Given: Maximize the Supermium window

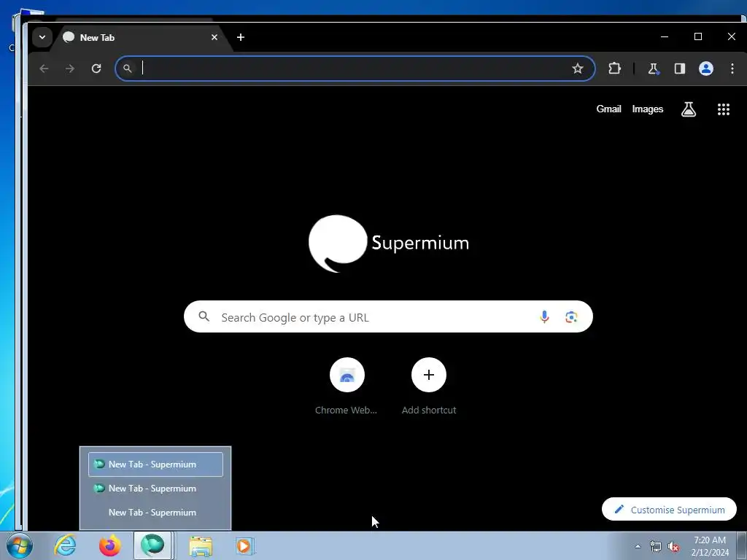Looking at the screenshot, I should (x=698, y=36).
